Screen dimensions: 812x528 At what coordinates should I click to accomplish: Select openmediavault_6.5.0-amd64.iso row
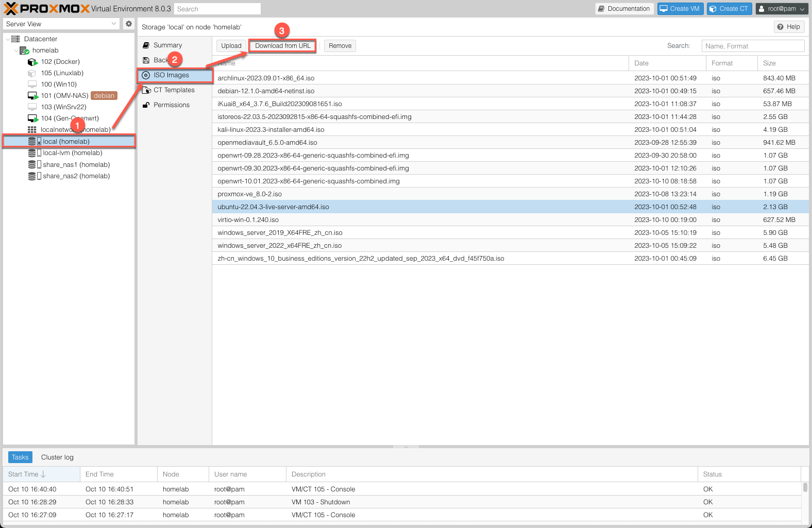tap(510, 143)
